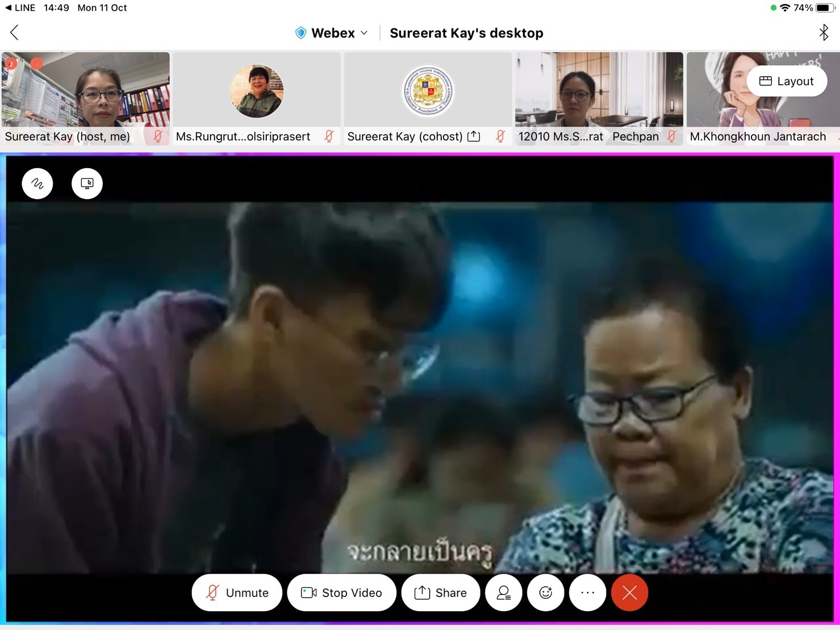The image size is (840, 630).
Task: Tap muted mic icon for Sureerat Kay cohost
Action: [500, 136]
